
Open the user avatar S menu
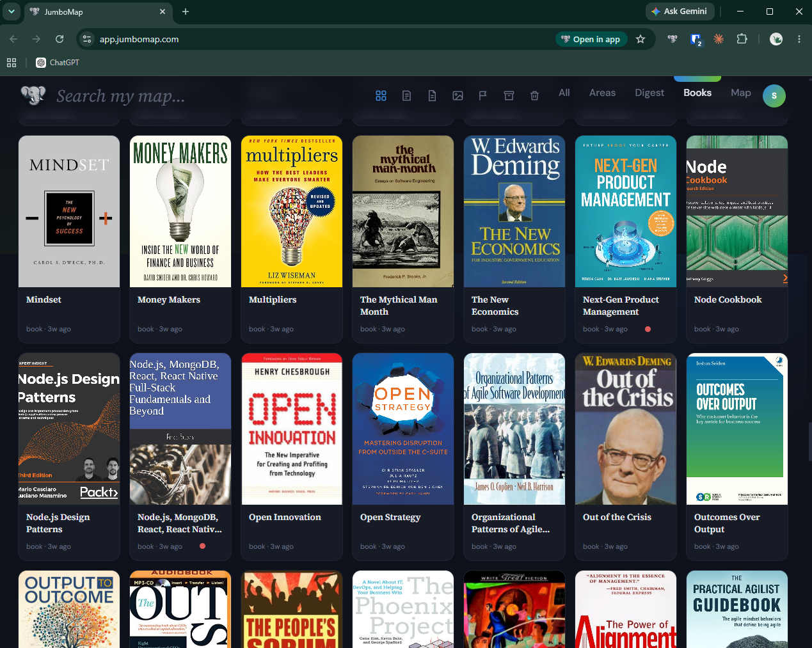click(x=774, y=95)
